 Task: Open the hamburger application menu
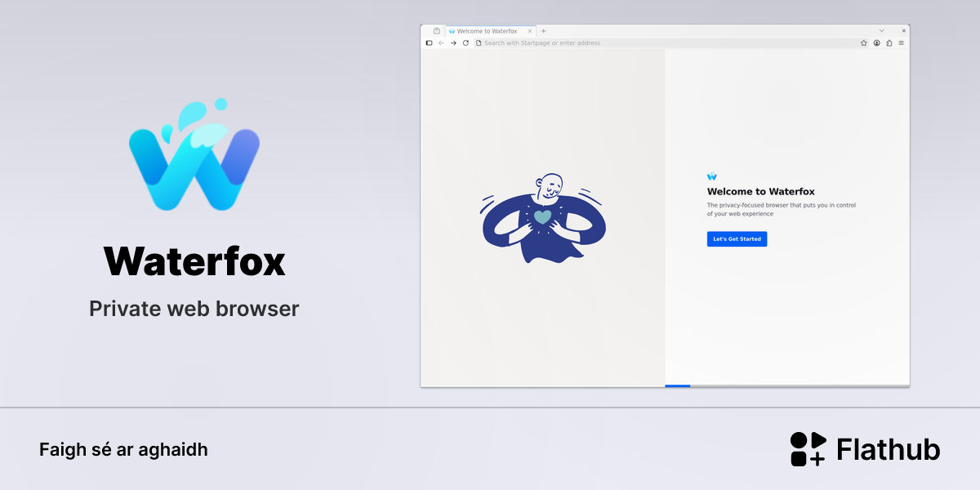tap(901, 42)
